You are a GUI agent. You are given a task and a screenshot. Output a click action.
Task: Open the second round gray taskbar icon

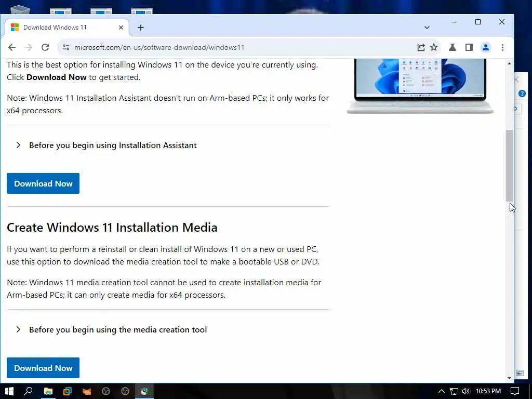pos(125,391)
